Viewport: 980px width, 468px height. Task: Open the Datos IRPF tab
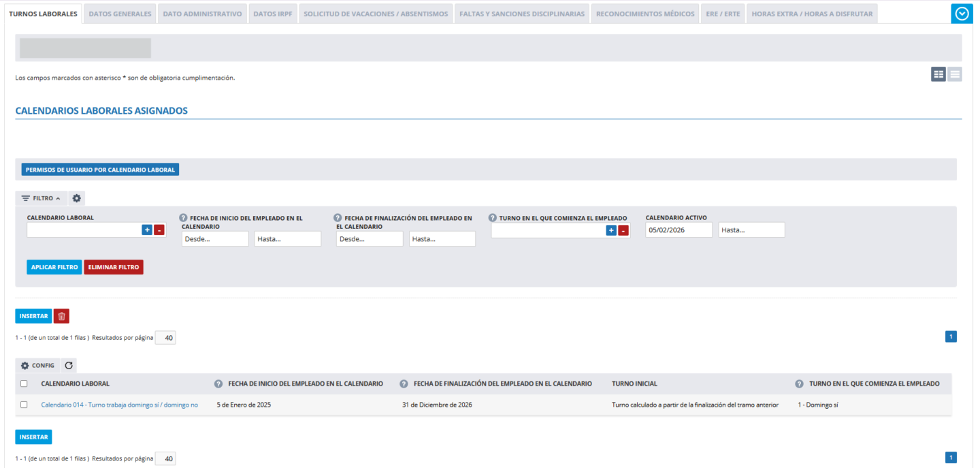coord(273,14)
